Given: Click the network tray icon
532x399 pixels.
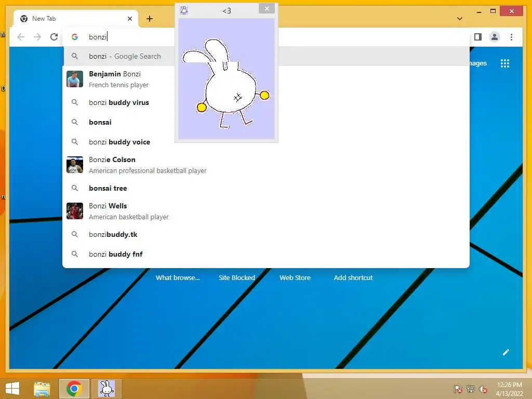Looking at the screenshot, I should tap(471, 389).
